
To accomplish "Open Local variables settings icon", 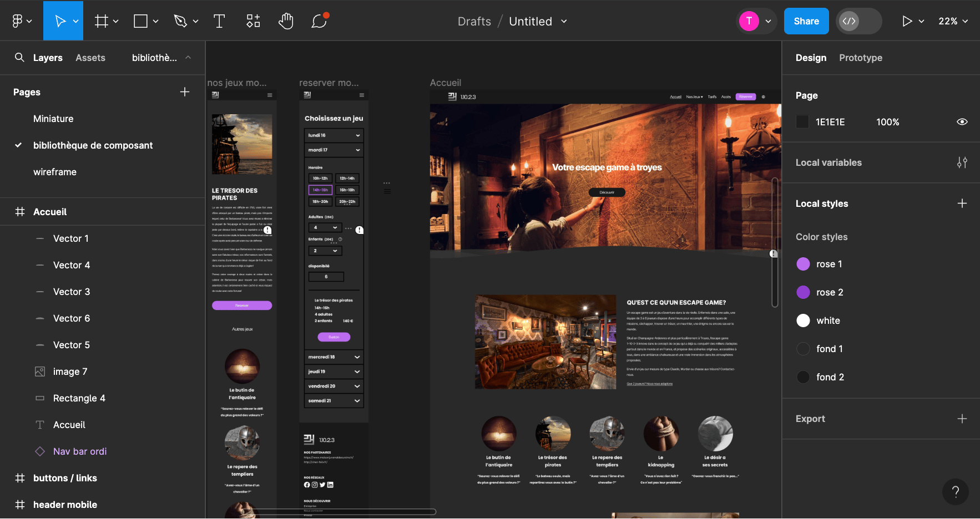I will [x=962, y=162].
